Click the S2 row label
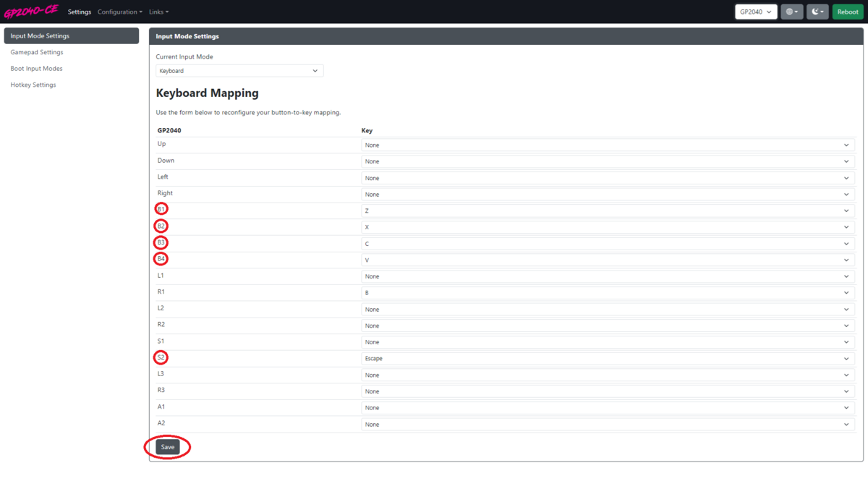 [161, 357]
